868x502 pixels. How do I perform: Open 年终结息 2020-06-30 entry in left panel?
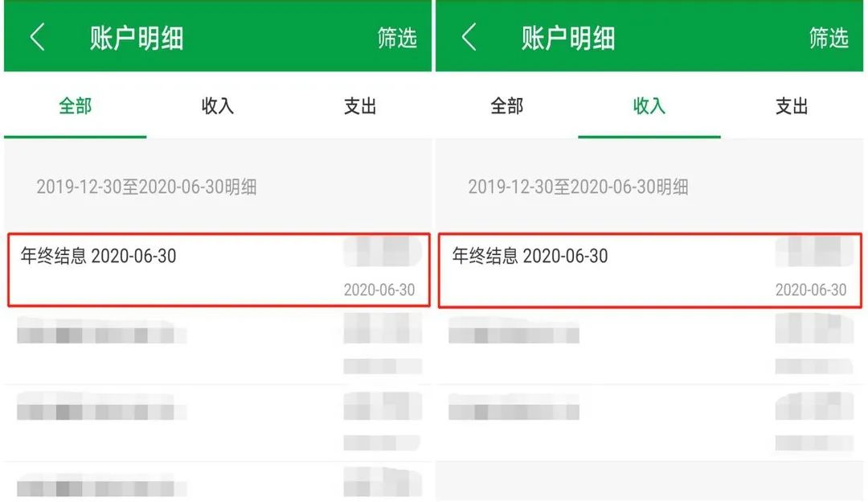(x=218, y=270)
